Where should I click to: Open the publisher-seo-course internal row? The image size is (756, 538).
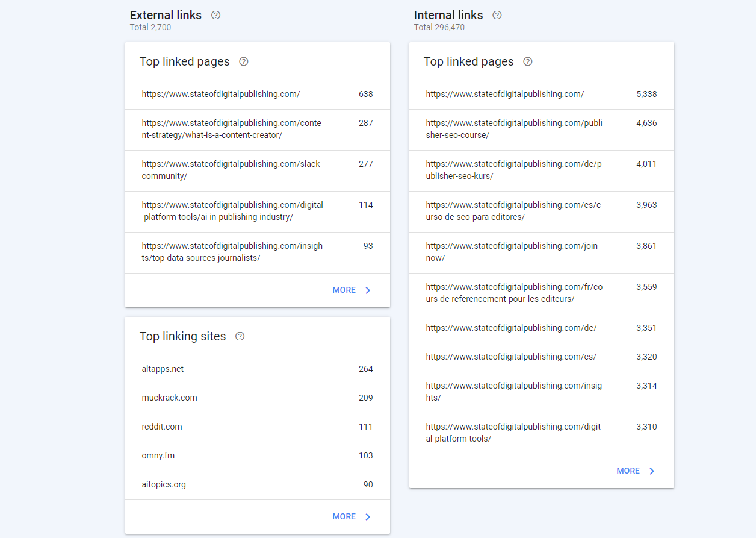click(542, 130)
